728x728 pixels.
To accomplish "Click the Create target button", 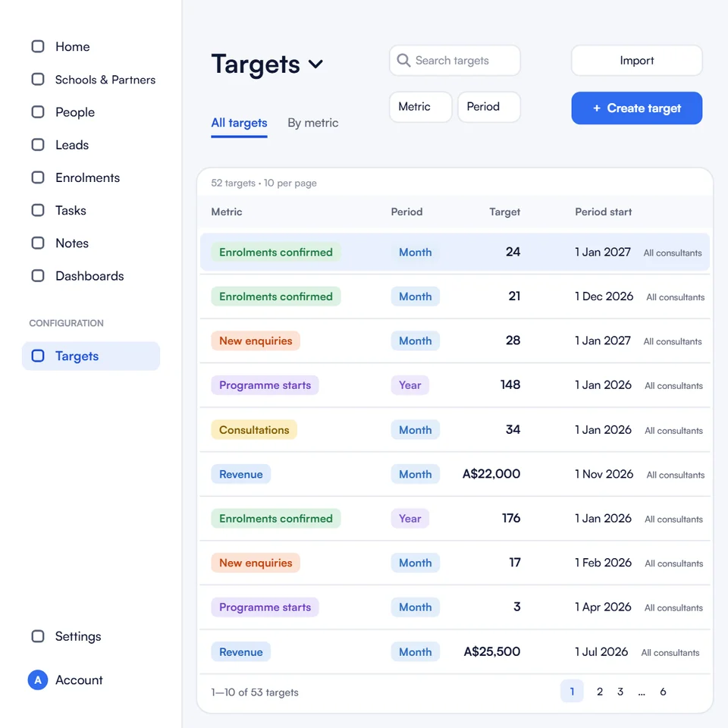I will pos(636,108).
